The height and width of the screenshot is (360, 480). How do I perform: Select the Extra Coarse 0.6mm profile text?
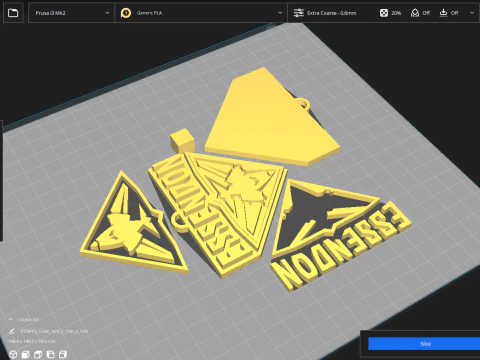pyautogui.click(x=332, y=13)
